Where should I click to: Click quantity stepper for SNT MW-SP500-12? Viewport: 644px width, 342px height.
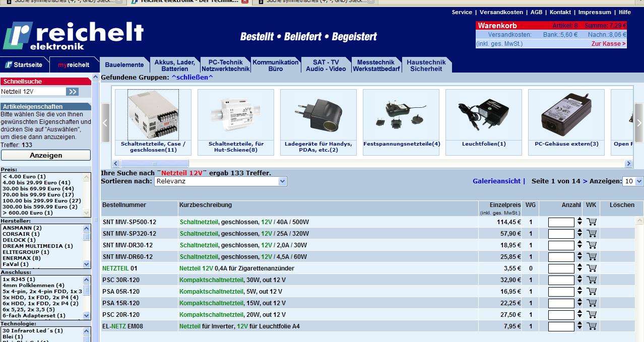[x=579, y=222]
